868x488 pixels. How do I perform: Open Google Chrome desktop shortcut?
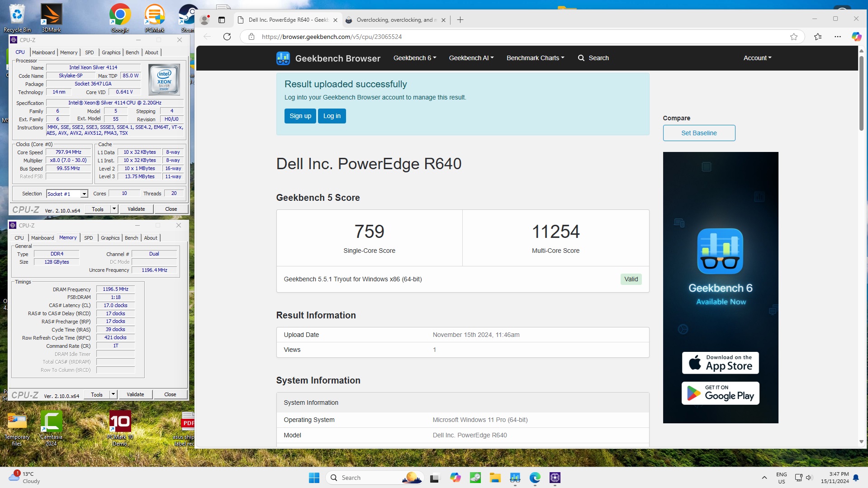tap(120, 18)
